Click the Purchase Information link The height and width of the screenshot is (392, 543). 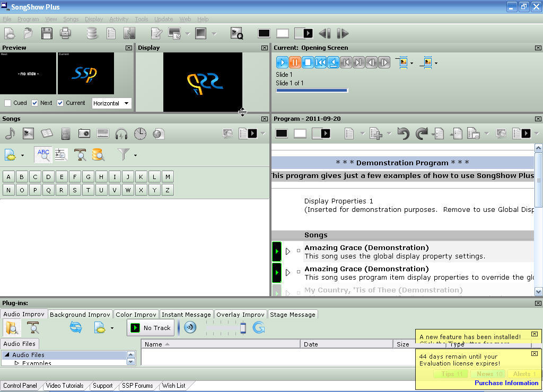[506, 382]
